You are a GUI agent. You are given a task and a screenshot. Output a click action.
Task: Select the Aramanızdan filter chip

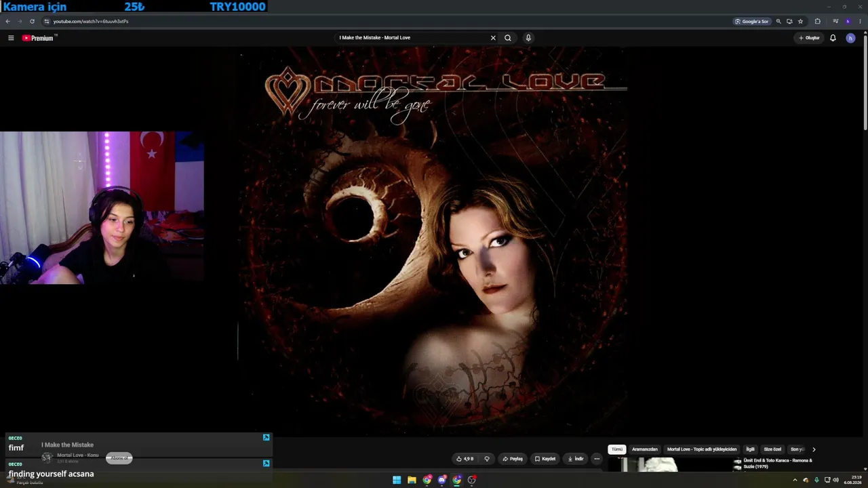645,449
